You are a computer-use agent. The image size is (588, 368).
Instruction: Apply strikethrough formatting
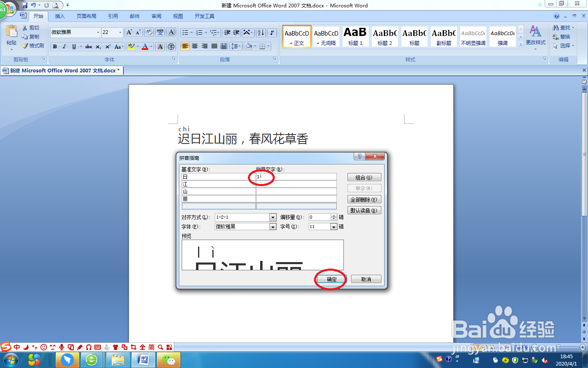point(89,46)
